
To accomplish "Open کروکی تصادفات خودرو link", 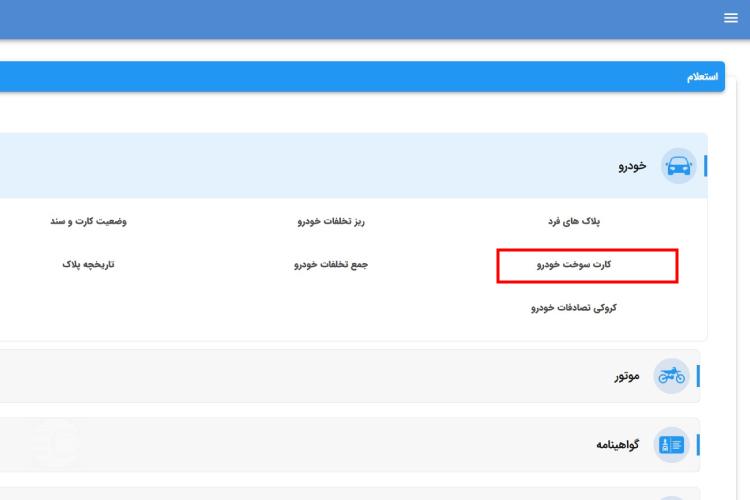I will coord(574,308).
